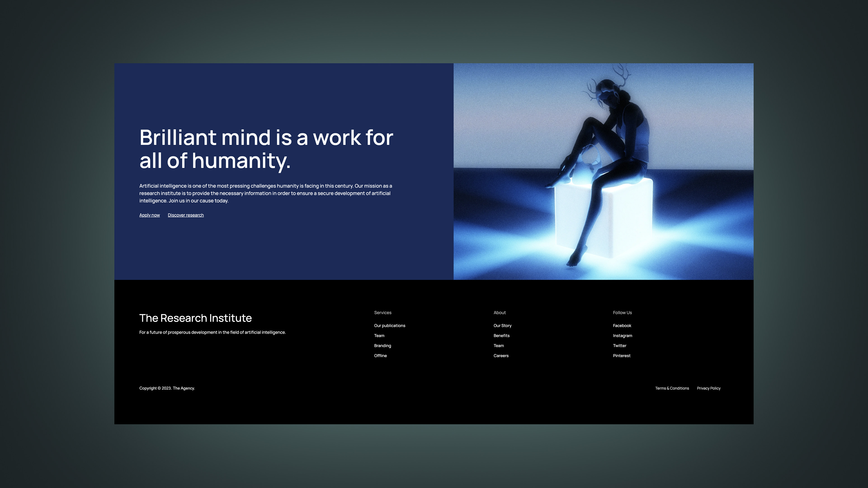The width and height of the screenshot is (868, 488).
Task: Select Team under Services column
Action: [x=379, y=336]
